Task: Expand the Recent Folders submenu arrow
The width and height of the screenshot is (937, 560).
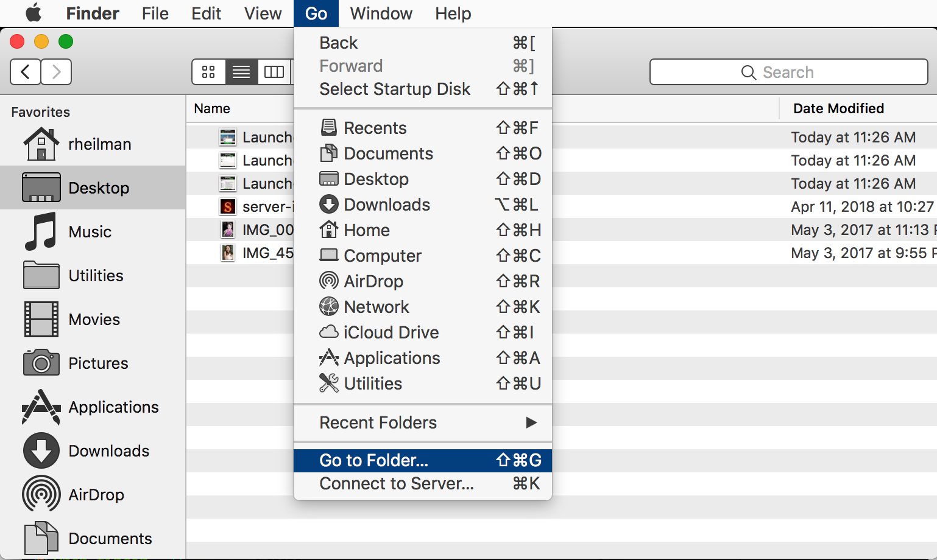Action: click(x=531, y=422)
